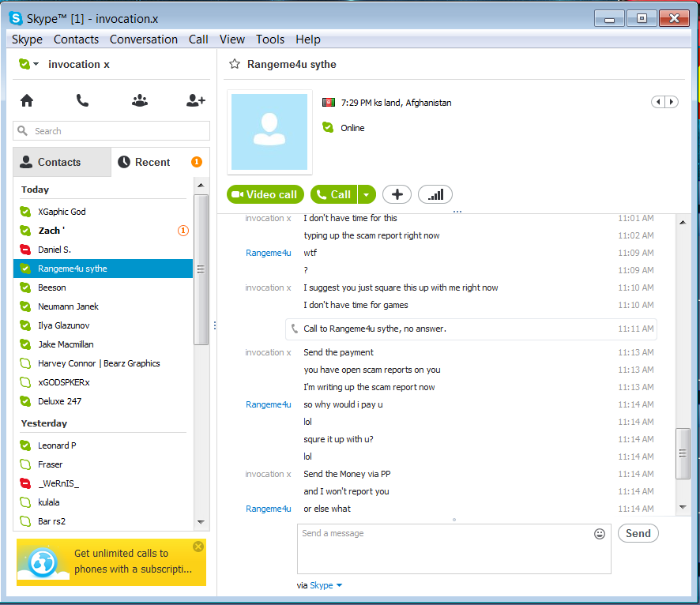Screen dimensions: 700x605
Task: Click the Online status icon in profile
Action: pos(328,128)
